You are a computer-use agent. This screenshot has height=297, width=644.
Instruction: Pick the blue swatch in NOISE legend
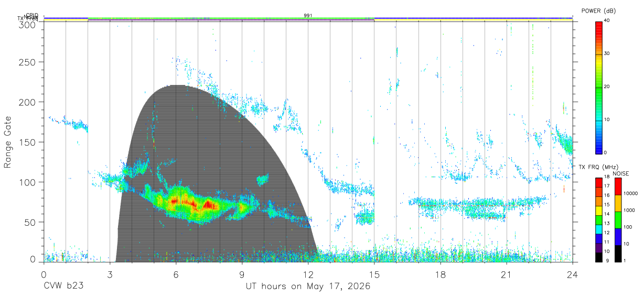pyautogui.click(x=617, y=237)
